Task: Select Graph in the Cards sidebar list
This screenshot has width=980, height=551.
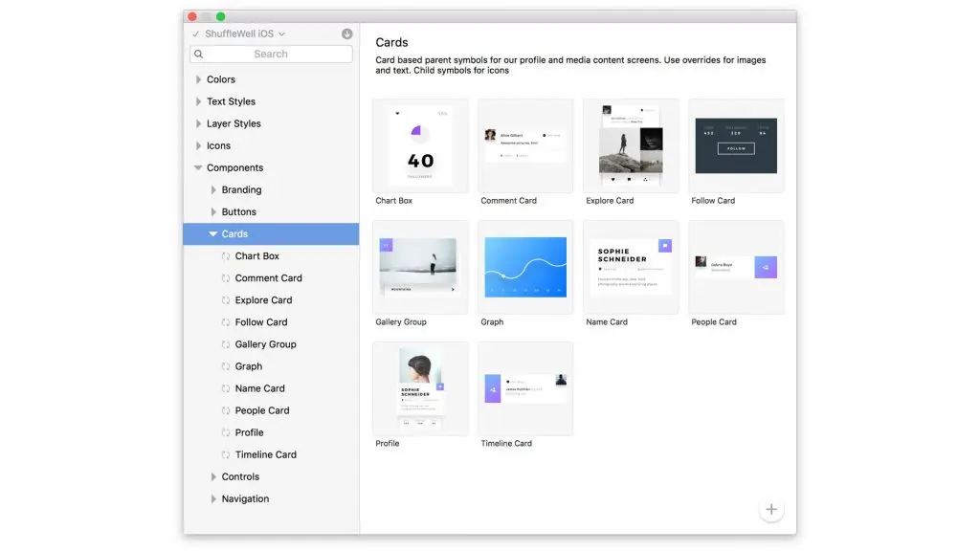Action: [x=248, y=365]
